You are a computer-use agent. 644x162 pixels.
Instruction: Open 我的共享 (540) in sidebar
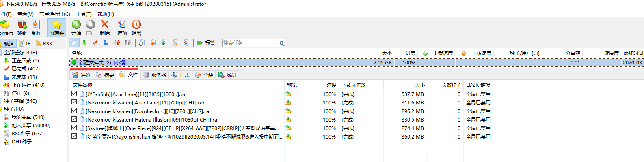pyautogui.click(x=28, y=117)
